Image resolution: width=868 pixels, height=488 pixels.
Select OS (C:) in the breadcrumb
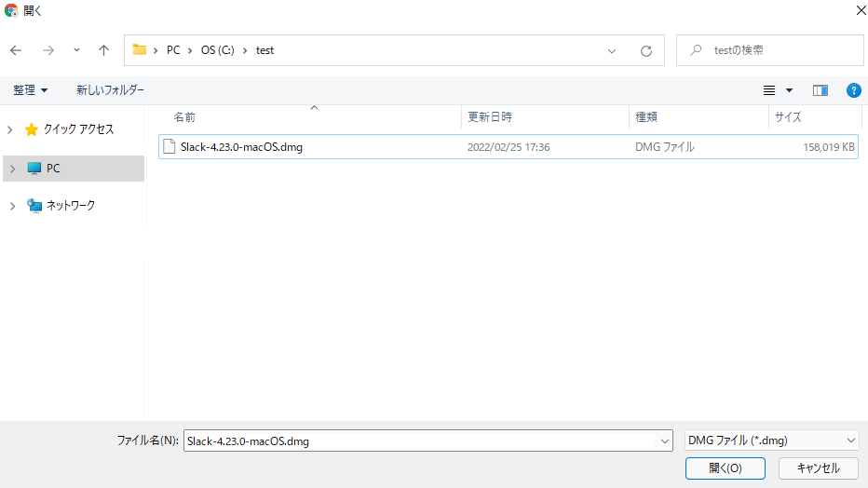pos(218,50)
